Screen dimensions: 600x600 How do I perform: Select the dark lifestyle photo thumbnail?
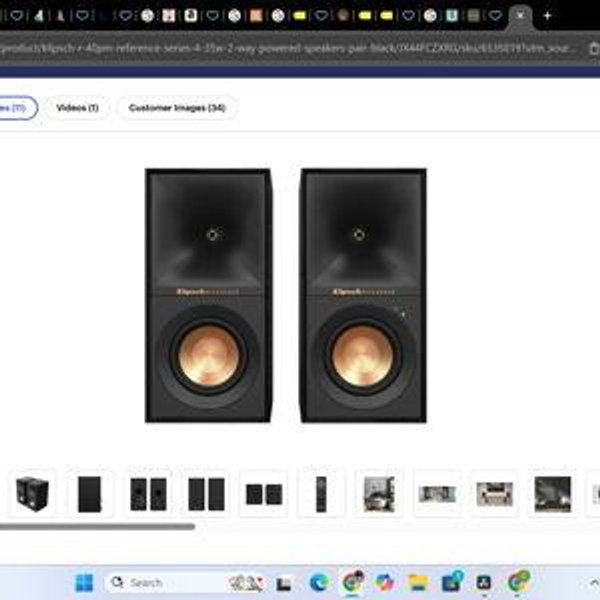[x=553, y=494]
